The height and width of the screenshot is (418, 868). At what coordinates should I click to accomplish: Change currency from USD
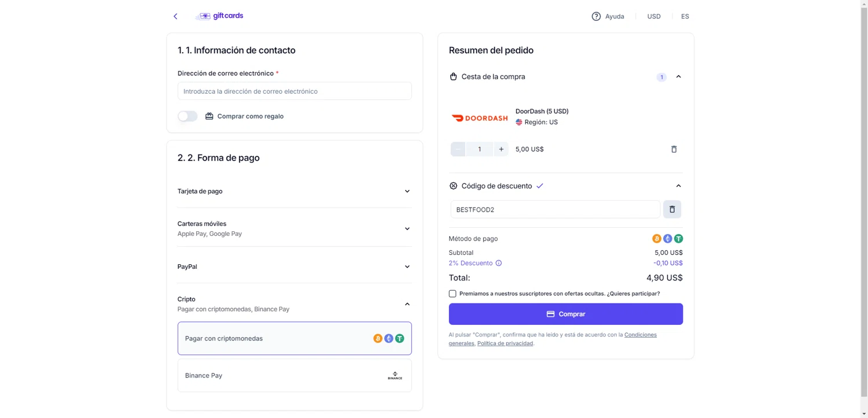(654, 16)
